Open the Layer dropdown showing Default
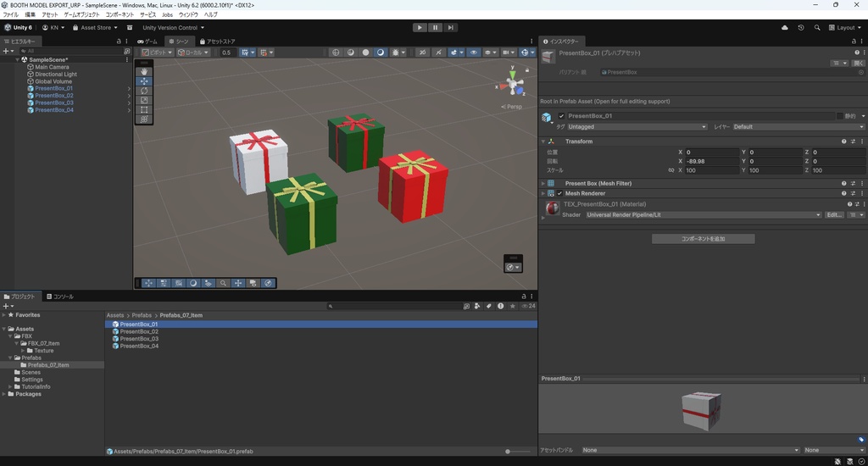The width and height of the screenshot is (868, 466). [798, 127]
